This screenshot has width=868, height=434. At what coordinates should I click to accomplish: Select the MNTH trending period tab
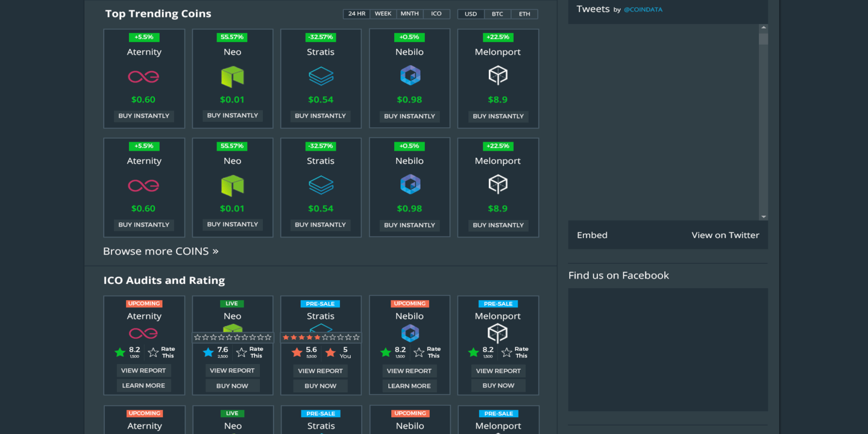pyautogui.click(x=410, y=14)
